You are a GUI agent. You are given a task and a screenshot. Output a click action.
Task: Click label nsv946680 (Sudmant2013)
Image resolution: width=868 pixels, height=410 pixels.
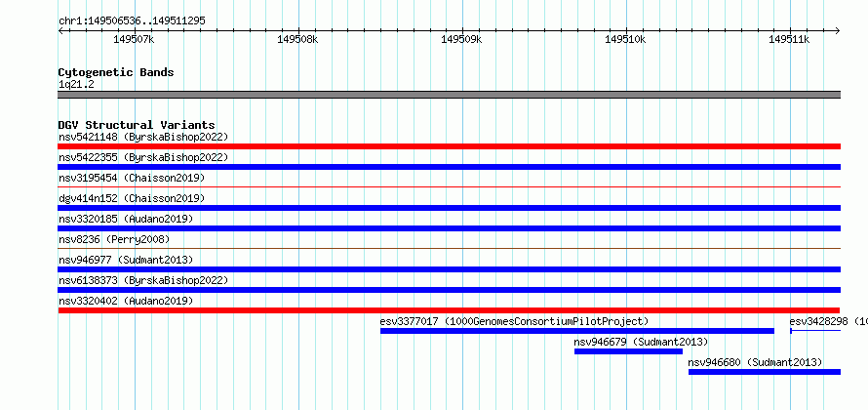755,362
